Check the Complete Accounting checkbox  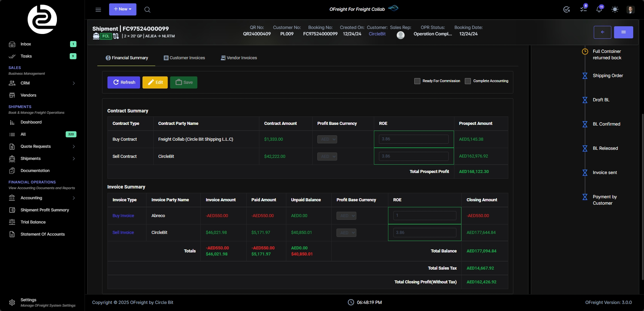[x=468, y=81]
